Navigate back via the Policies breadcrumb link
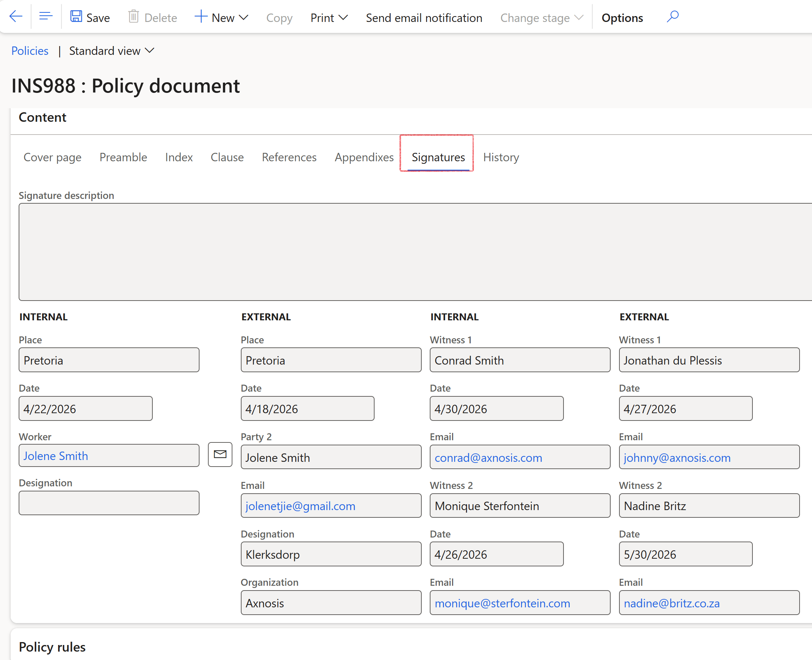 point(30,50)
